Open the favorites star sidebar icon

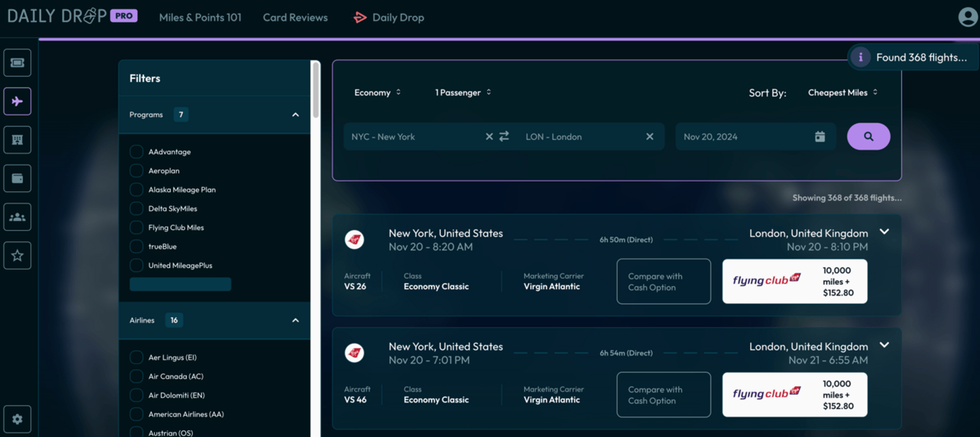point(17,256)
